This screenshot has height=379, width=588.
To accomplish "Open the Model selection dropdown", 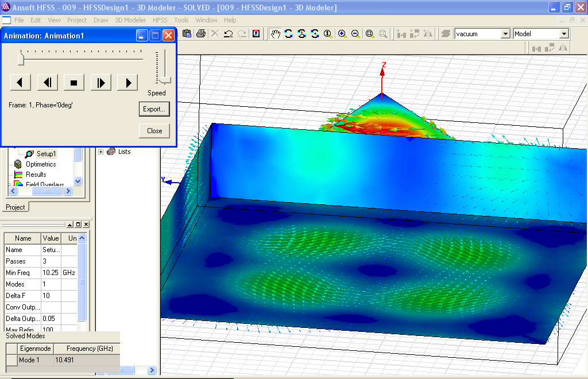I will point(564,34).
